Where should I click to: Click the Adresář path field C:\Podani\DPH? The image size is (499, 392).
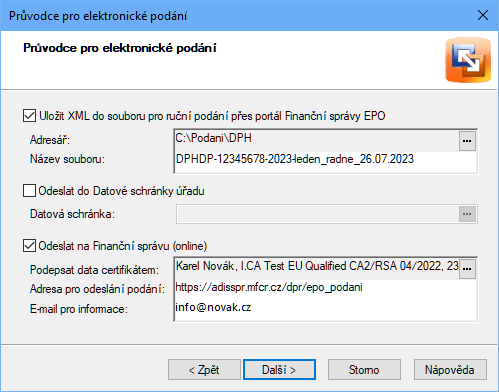[317, 141]
